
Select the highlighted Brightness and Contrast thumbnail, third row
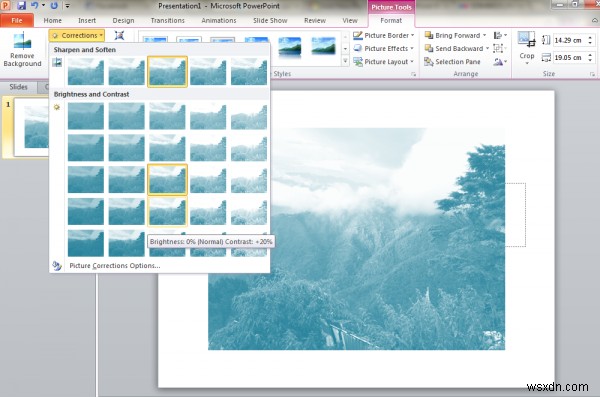point(167,180)
